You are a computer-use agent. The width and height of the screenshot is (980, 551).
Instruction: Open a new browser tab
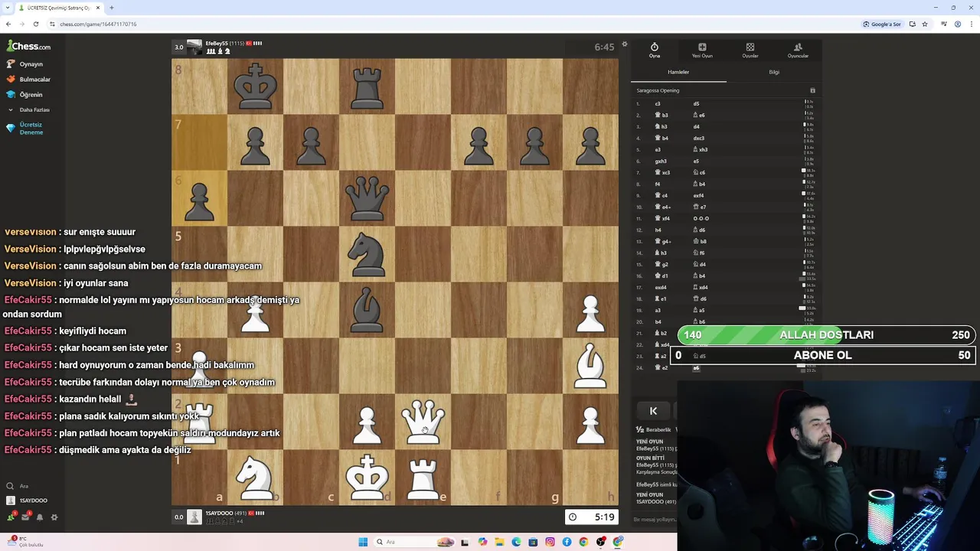click(x=112, y=8)
